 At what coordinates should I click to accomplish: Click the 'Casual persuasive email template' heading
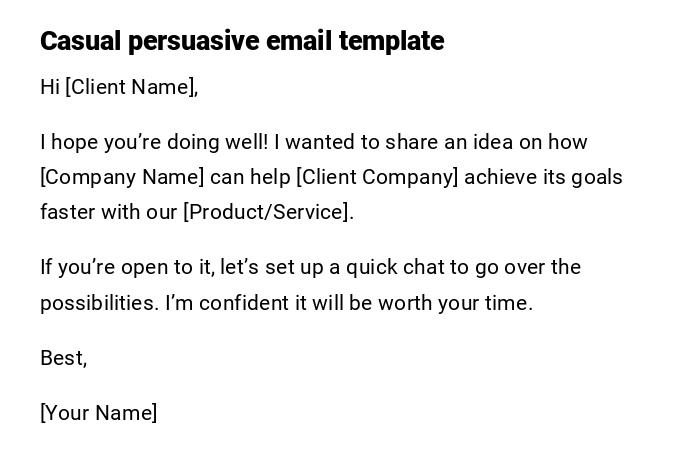point(241,41)
